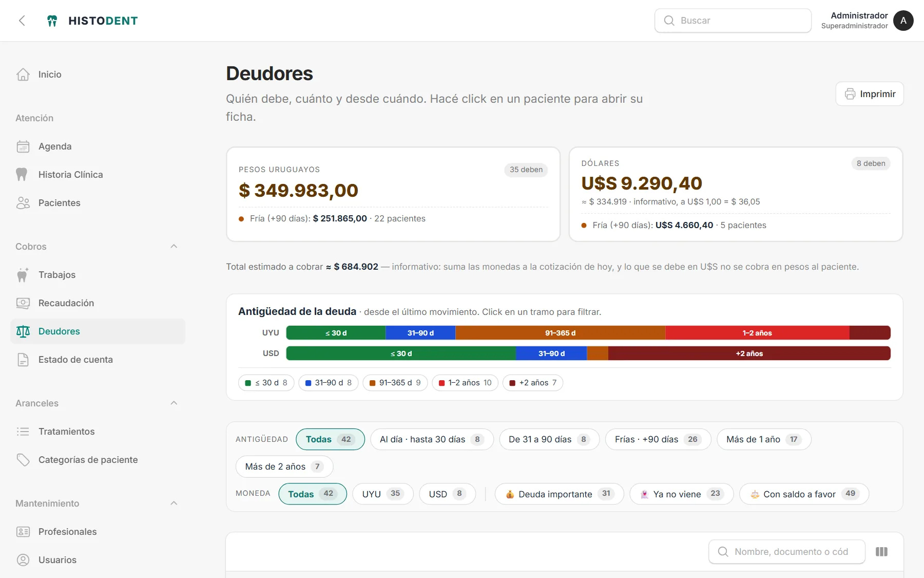Image resolution: width=924 pixels, height=578 pixels.
Task: Toggle the Deuda importante filter
Action: tap(559, 494)
